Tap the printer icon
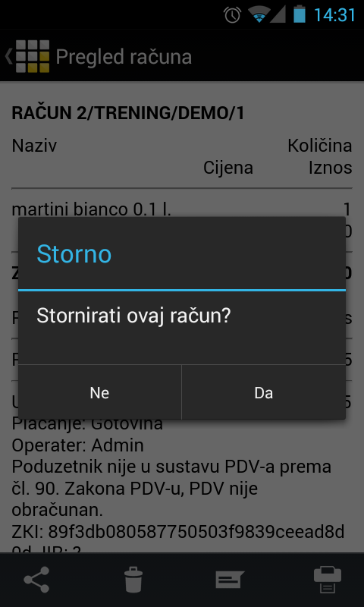Viewport: 364px width, 607px height. click(328, 580)
